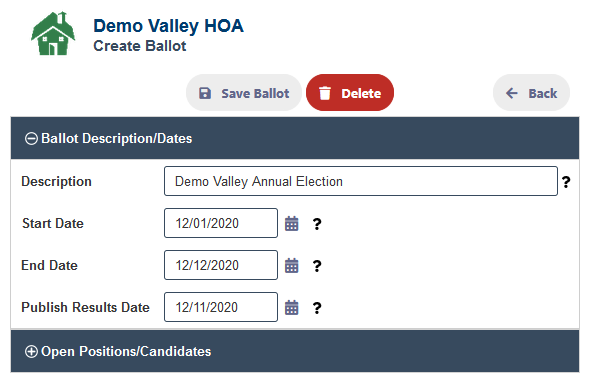The height and width of the screenshot is (382, 591).
Task: Click the Open Positions/Candidates section header
Action: [295, 351]
